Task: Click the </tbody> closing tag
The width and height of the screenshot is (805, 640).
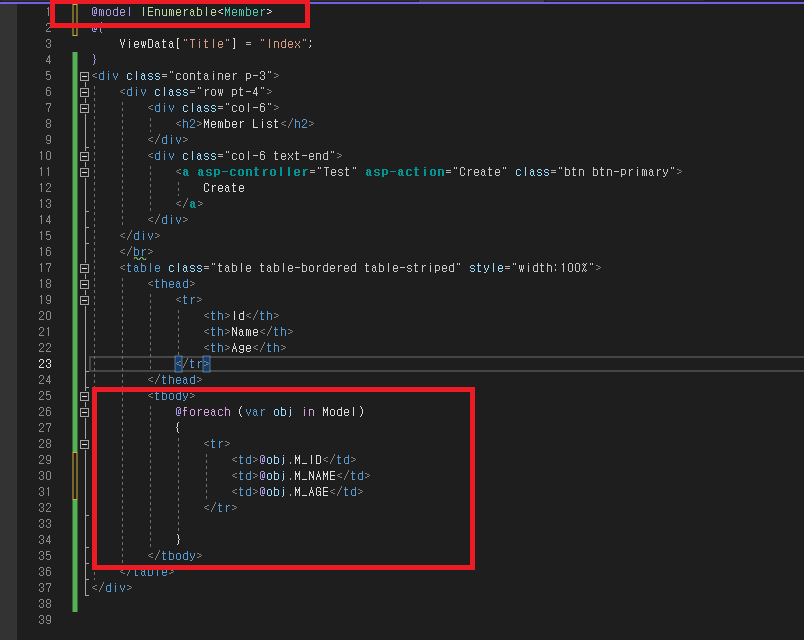Action: (x=175, y=556)
